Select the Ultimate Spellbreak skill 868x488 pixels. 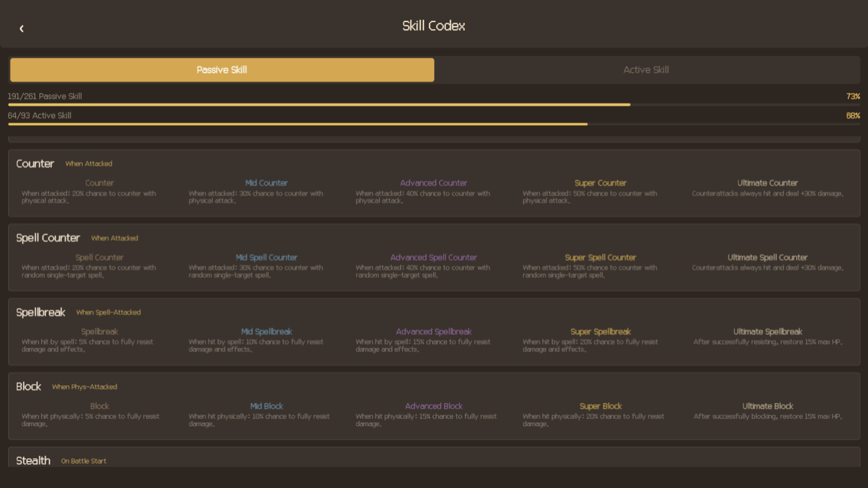click(x=768, y=332)
